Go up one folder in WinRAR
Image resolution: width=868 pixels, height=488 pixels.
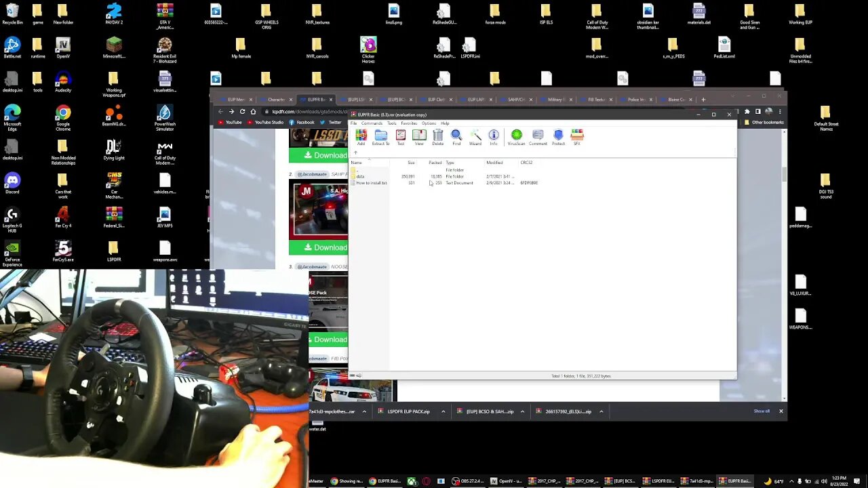pos(355,153)
